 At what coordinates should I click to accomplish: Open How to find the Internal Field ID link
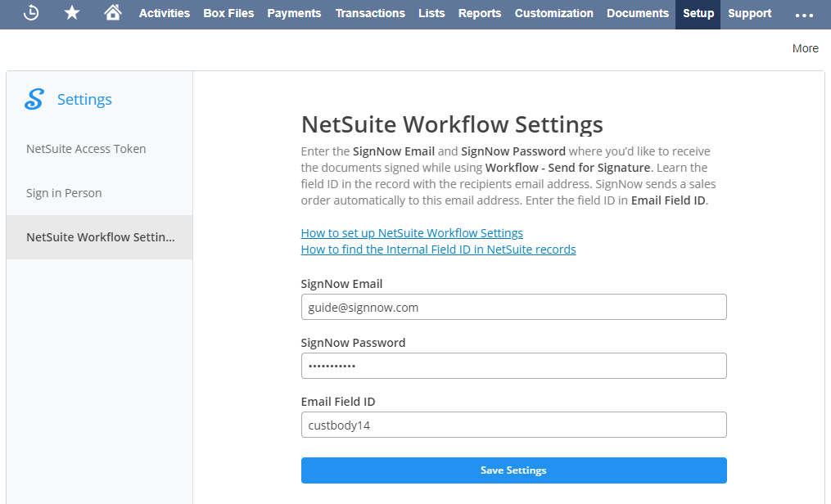[x=438, y=250]
